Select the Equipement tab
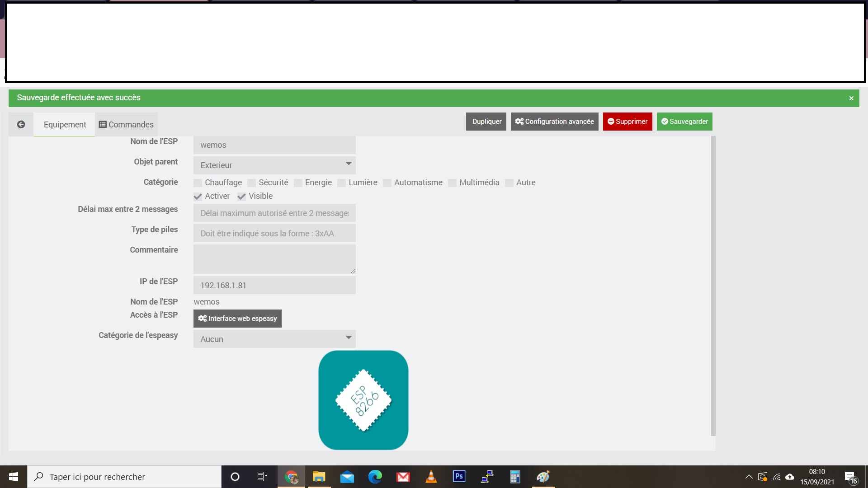Viewport: 868px width, 488px height. (65, 125)
